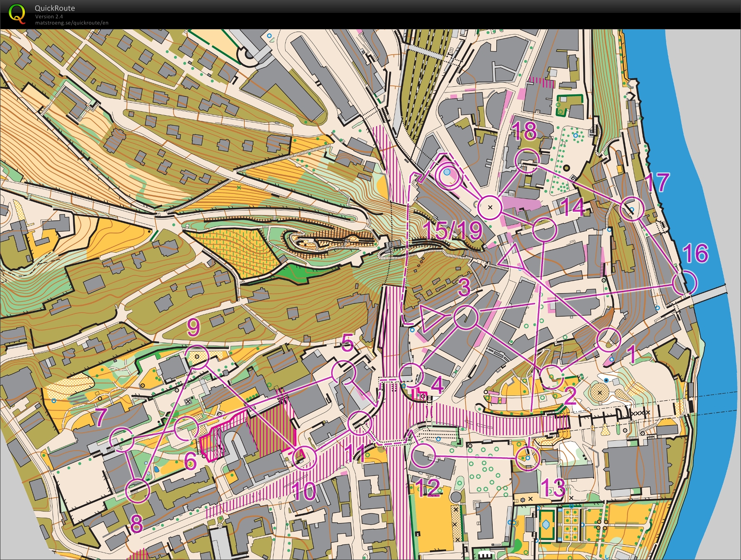This screenshot has width=741, height=560.
Task: Select control circle 14 on the map
Action: 545,230
